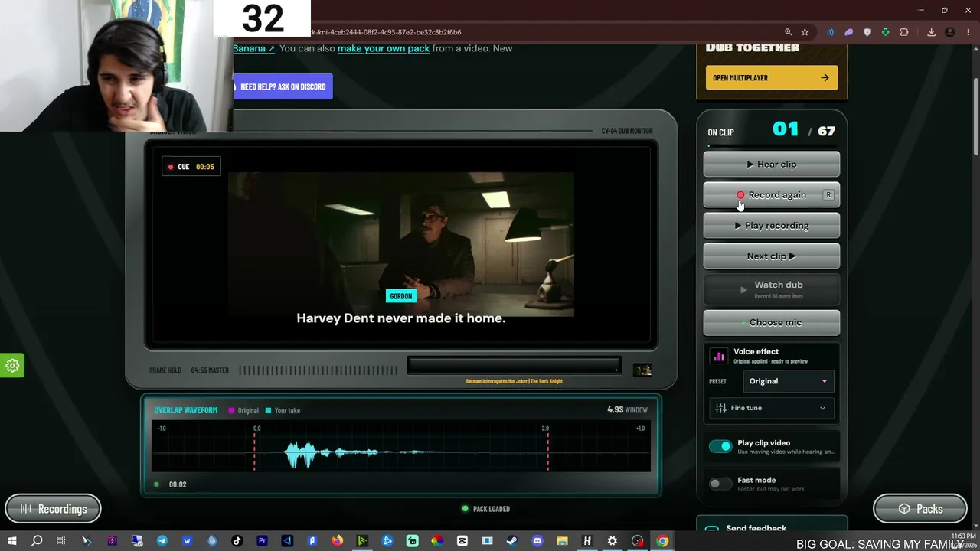Open the Preset dropdown showing Original
The image size is (980, 551).
pos(788,381)
